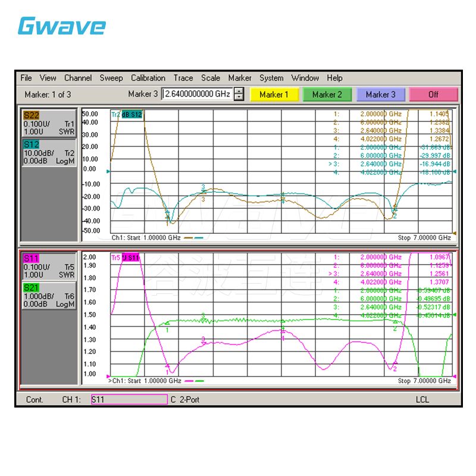Click the Tr2 dB S12 trace title label
This screenshot has width=476, height=476.
coord(127,114)
